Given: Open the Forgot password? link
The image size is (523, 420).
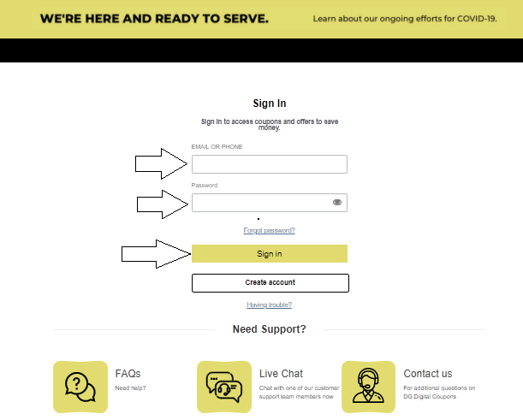Looking at the screenshot, I should tap(269, 230).
